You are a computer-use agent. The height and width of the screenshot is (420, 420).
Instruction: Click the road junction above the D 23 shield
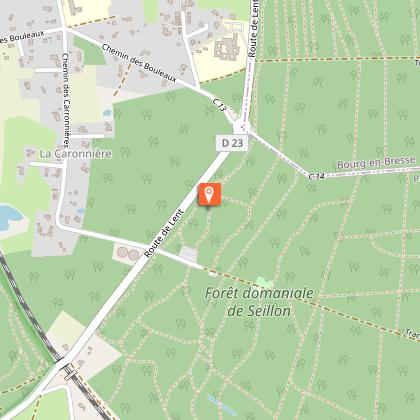242,127
